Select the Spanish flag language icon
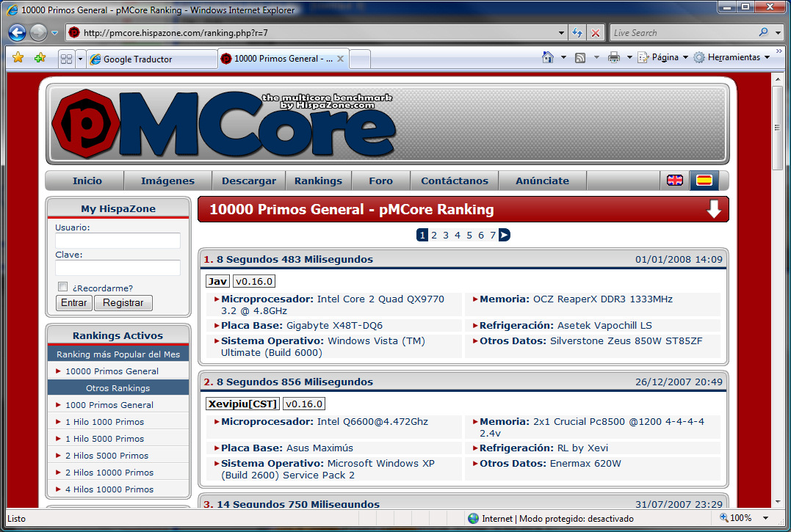 click(704, 181)
